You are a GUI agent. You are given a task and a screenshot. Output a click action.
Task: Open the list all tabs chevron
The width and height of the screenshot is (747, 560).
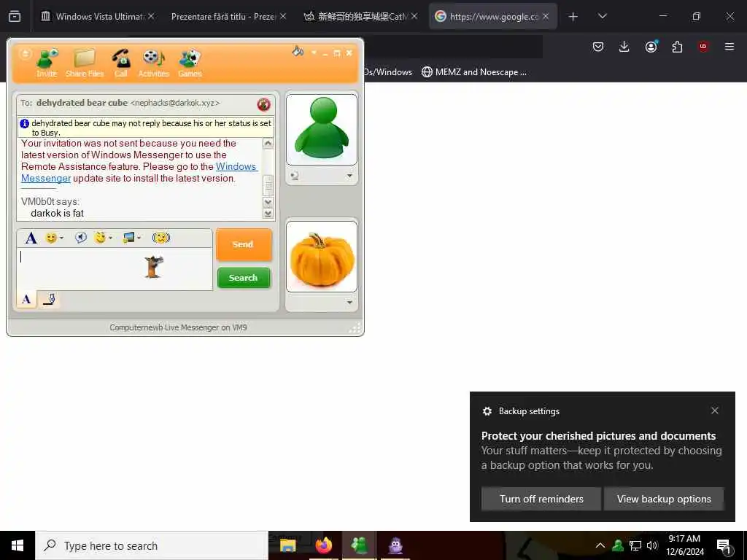click(x=602, y=16)
